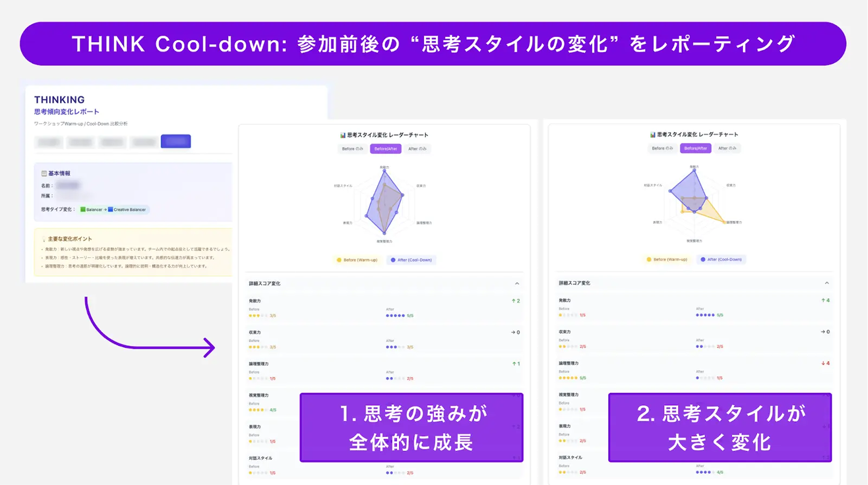This screenshot has width=868, height=485.
Task: Select green Balancer type square
Action: click(x=83, y=209)
